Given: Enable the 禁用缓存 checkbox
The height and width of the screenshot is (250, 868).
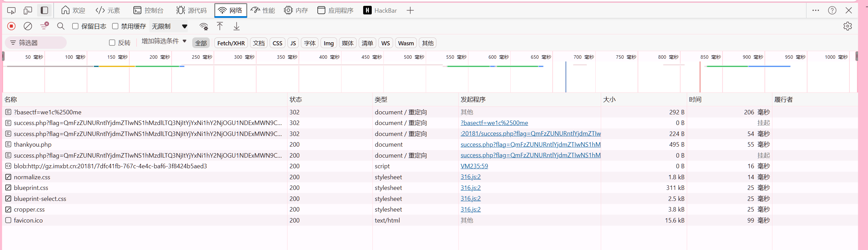Looking at the screenshot, I should (x=115, y=26).
